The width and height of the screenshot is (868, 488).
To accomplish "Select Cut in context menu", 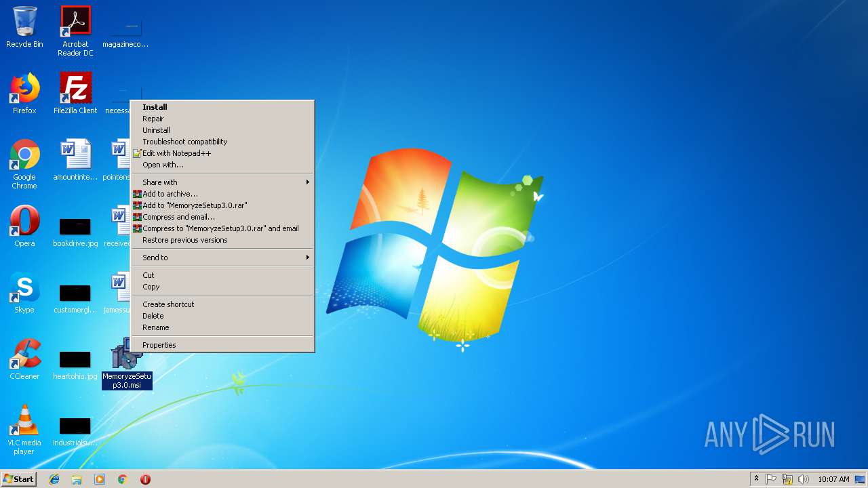I will 222,275.
